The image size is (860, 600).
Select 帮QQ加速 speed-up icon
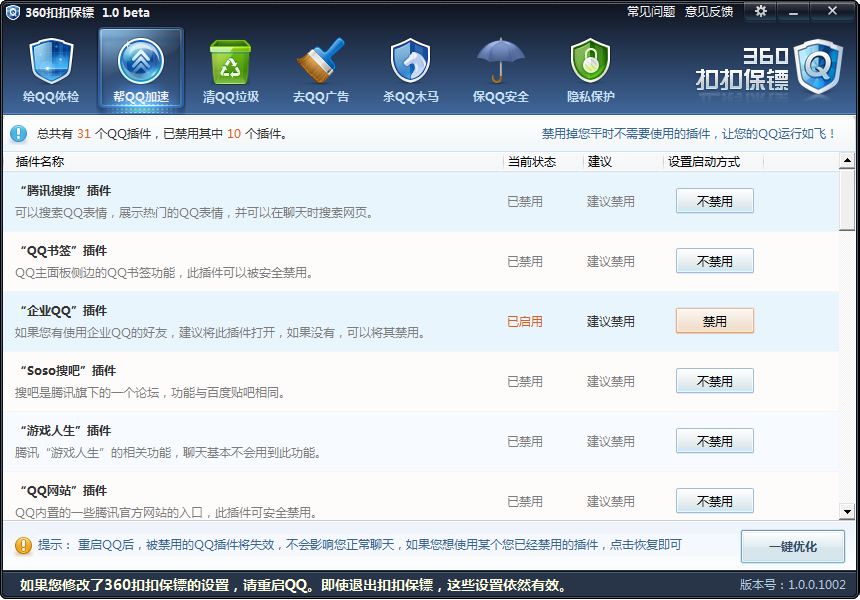coord(141,60)
